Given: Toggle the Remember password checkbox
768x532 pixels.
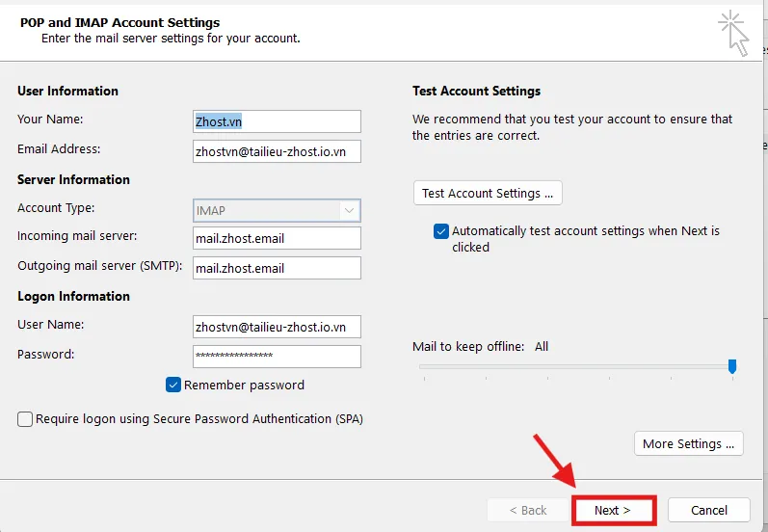Looking at the screenshot, I should (x=173, y=385).
